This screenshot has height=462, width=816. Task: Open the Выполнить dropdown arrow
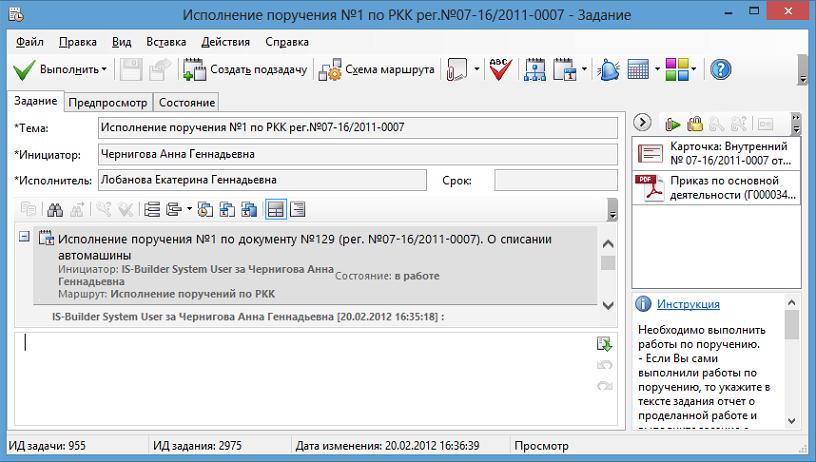[104, 70]
